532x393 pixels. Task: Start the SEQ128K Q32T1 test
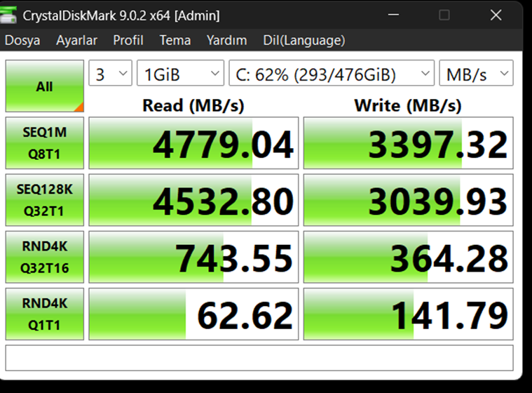(x=44, y=200)
